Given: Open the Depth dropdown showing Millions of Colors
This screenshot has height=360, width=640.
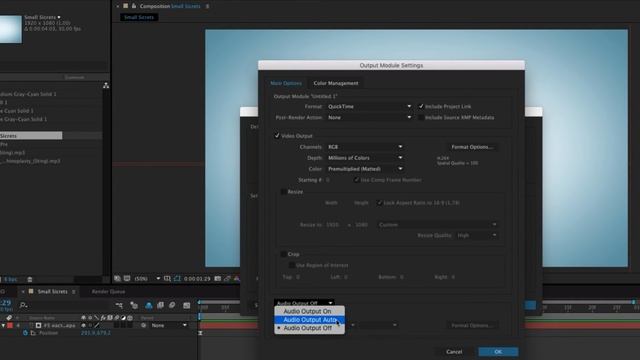Looking at the screenshot, I should (365, 158).
